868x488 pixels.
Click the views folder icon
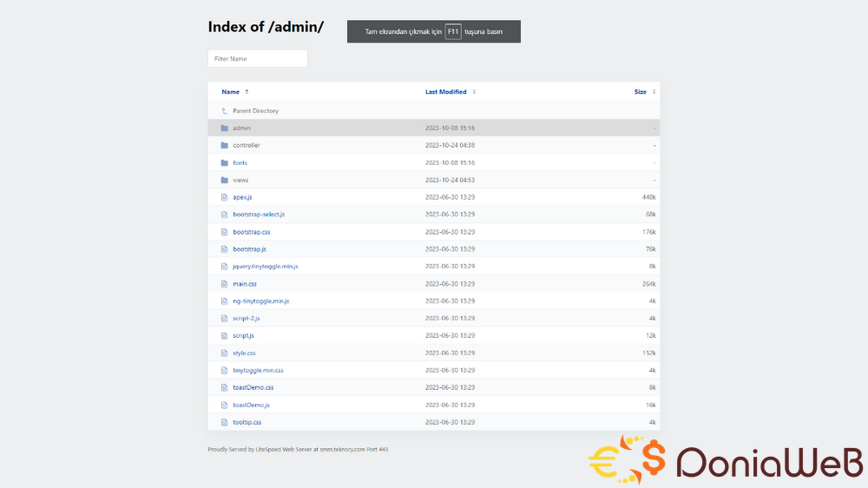point(224,180)
